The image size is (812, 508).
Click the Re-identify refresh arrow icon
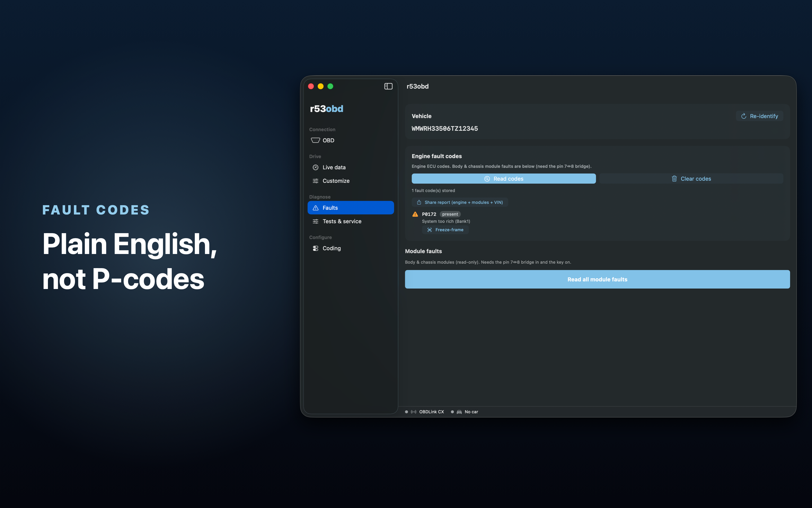(743, 116)
